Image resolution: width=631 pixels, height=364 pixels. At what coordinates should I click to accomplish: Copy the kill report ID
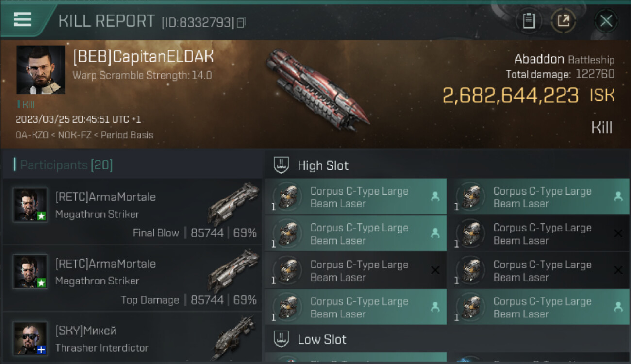point(241,22)
